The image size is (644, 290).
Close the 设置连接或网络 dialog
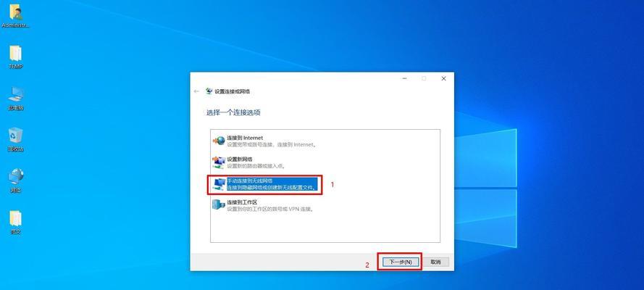click(443, 78)
